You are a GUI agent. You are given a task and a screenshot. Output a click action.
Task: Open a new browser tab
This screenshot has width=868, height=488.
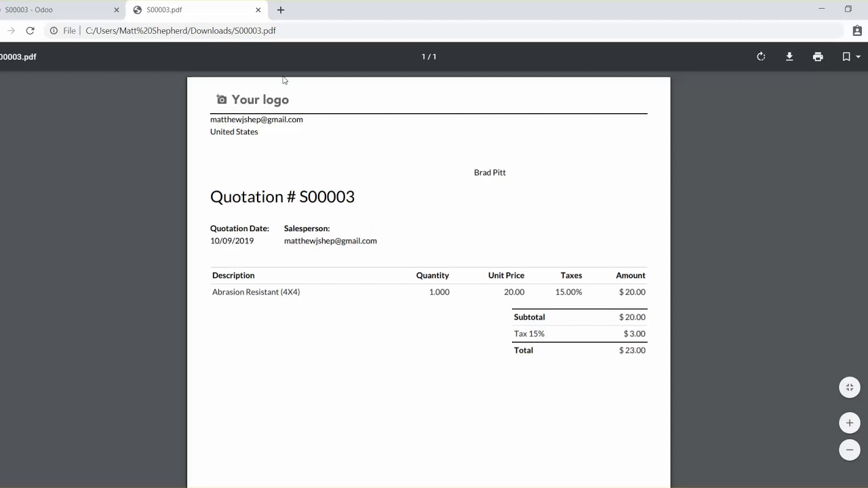point(281,10)
